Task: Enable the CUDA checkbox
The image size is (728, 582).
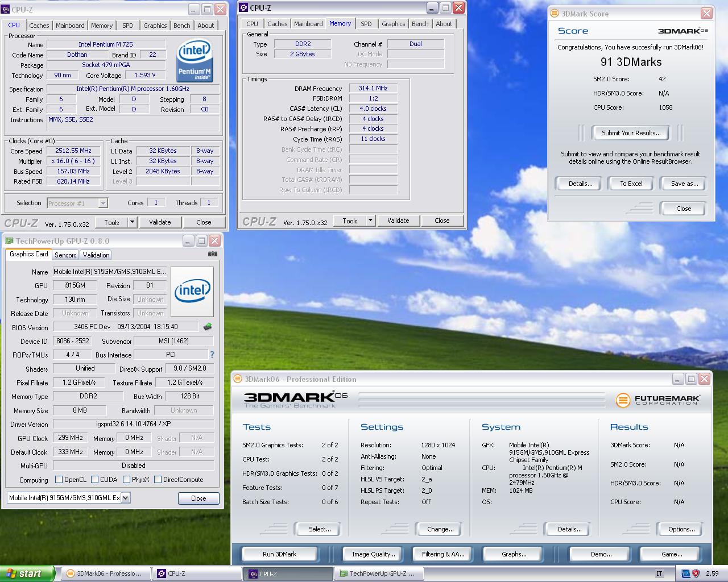Action: pos(94,480)
